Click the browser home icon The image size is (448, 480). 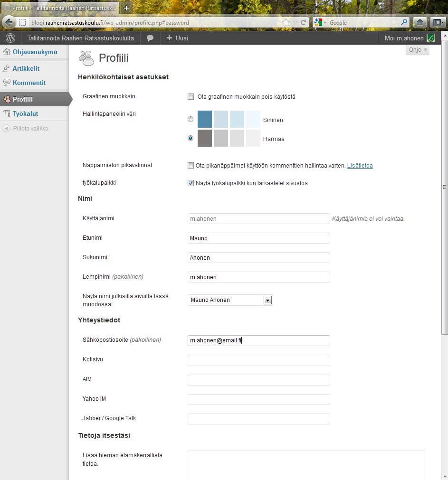click(x=419, y=22)
